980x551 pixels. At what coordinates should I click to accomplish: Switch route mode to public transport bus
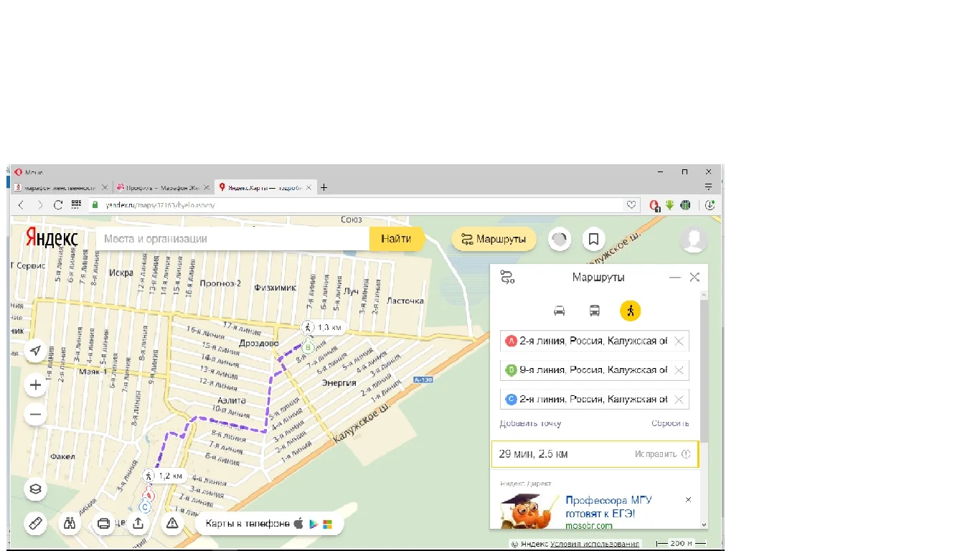pos(595,311)
